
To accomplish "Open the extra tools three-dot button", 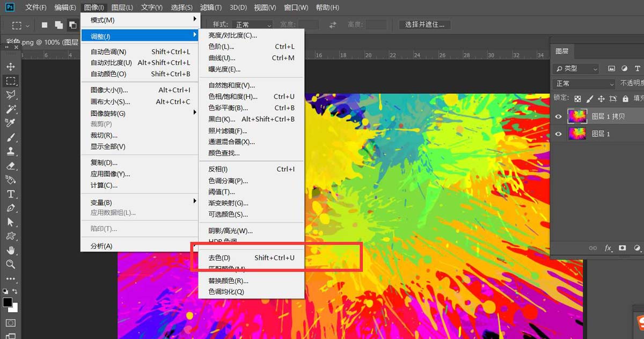I will (x=10, y=279).
